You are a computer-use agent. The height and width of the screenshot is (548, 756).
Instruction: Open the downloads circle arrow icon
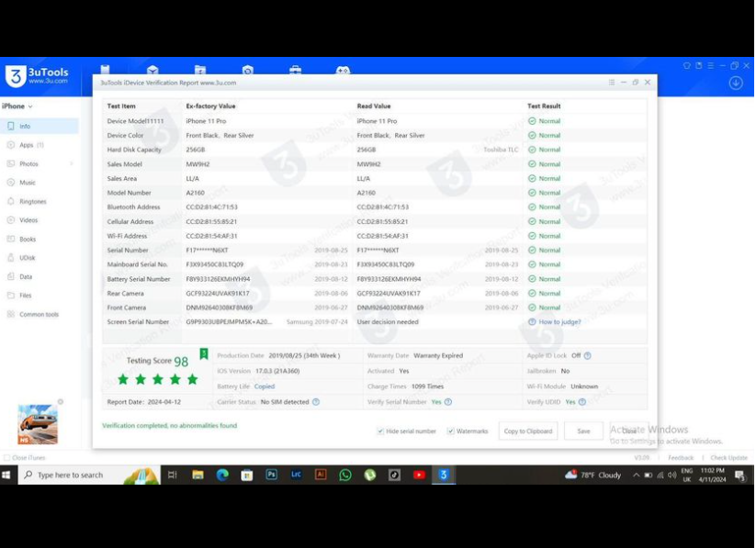click(736, 83)
